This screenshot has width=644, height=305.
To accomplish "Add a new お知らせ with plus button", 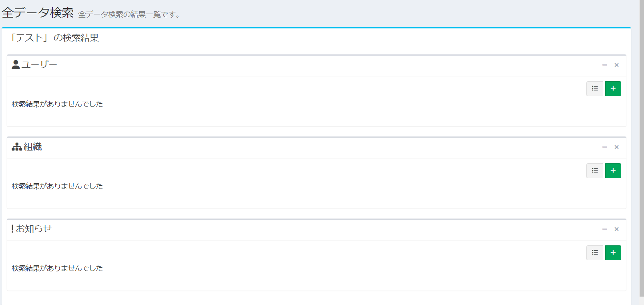I will click(613, 253).
